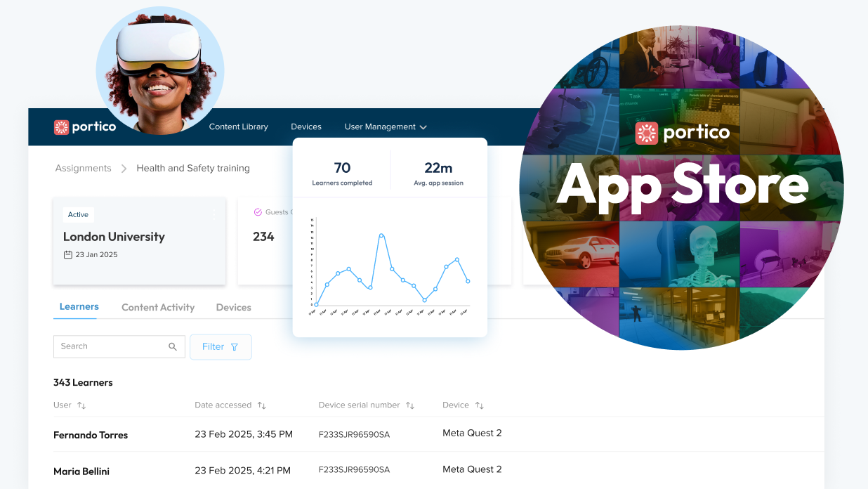Go back to the Assignments breadcrumb link
The image size is (868, 489).
pyautogui.click(x=83, y=169)
